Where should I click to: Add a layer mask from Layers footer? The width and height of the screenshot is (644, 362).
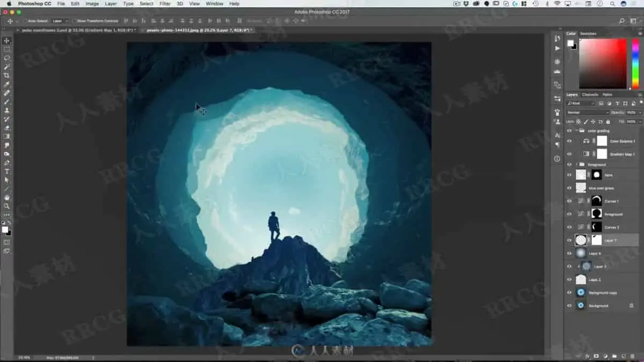click(x=596, y=356)
